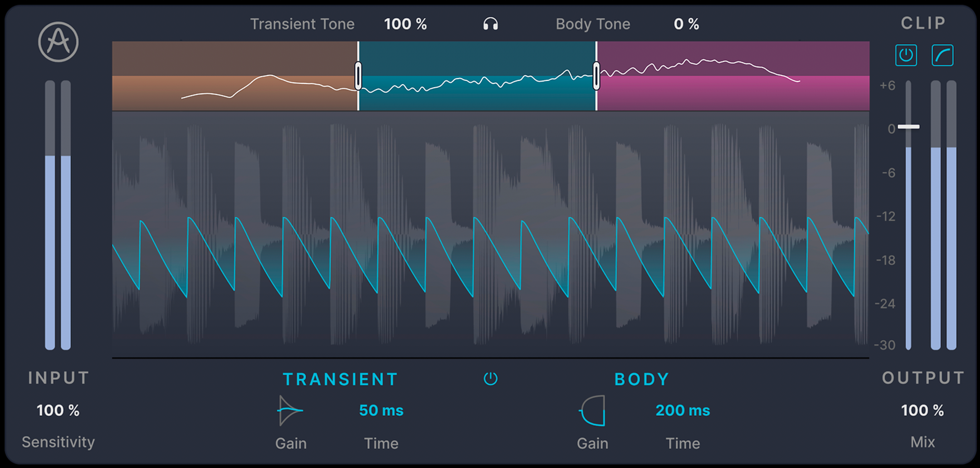Click the Transient Time 50 ms value
Screen dimensions: 980x468
(381, 411)
